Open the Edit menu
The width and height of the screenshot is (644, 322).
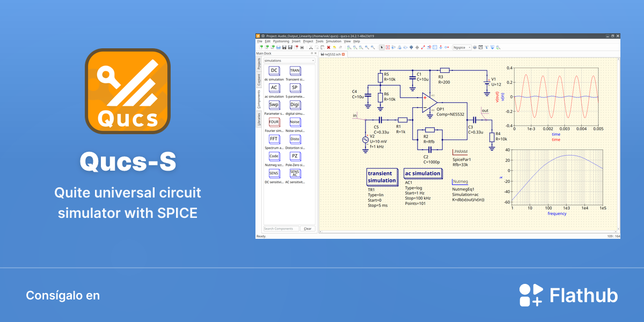(267, 41)
